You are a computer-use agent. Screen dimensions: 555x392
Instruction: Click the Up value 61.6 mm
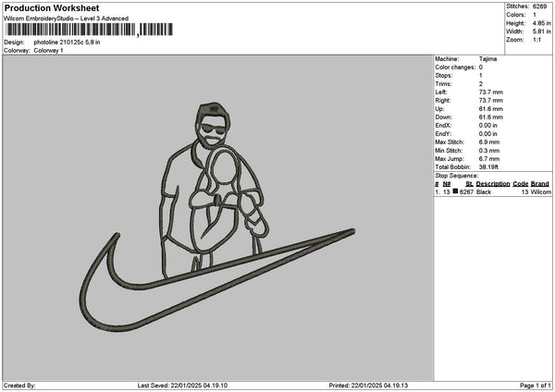point(490,109)
